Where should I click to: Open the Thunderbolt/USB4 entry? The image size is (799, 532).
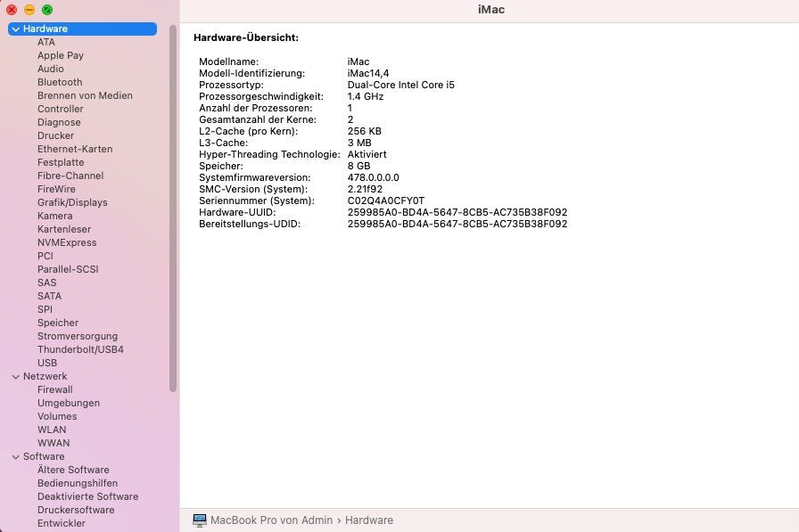80,349
